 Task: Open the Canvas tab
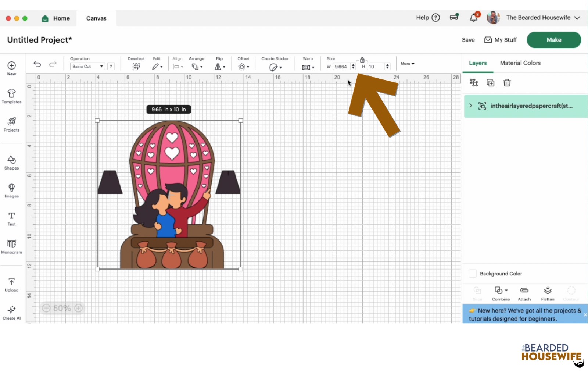point(96,18)
